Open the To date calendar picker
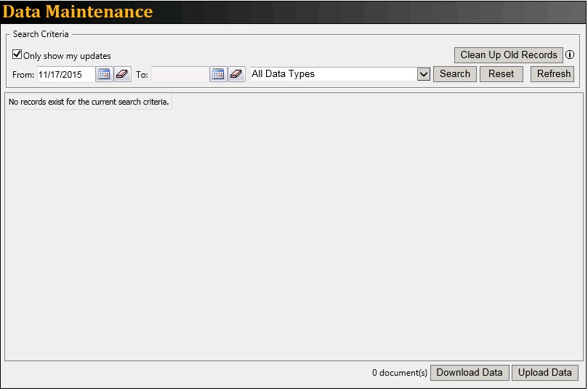The image size is (588, 391). (x=218, y=74)
